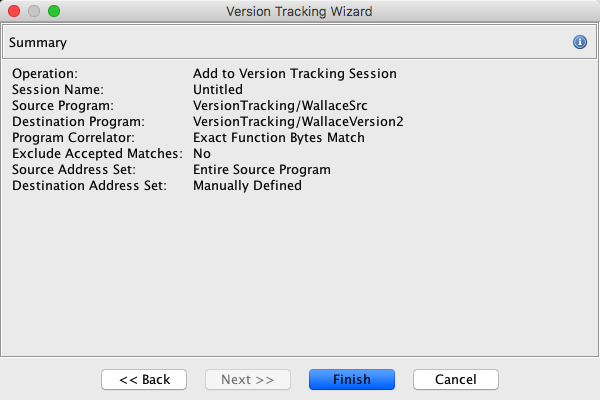Viewport: 600px width, 400px height.
Task: Minimize the window with the yellow button
Action: [34, 11]
